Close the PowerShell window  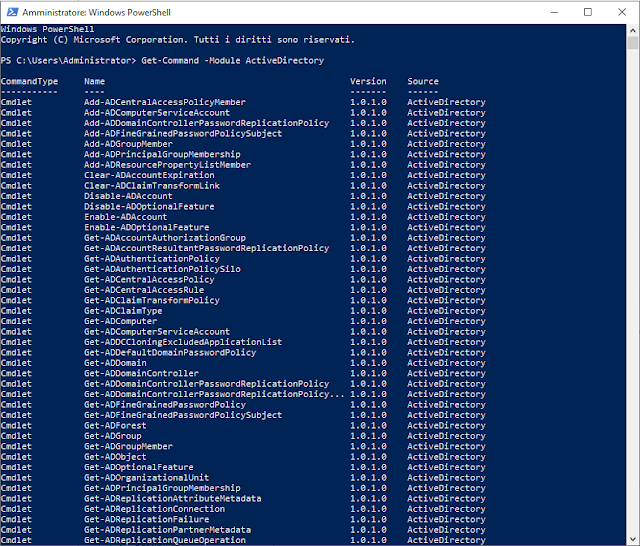coord(622,12)
